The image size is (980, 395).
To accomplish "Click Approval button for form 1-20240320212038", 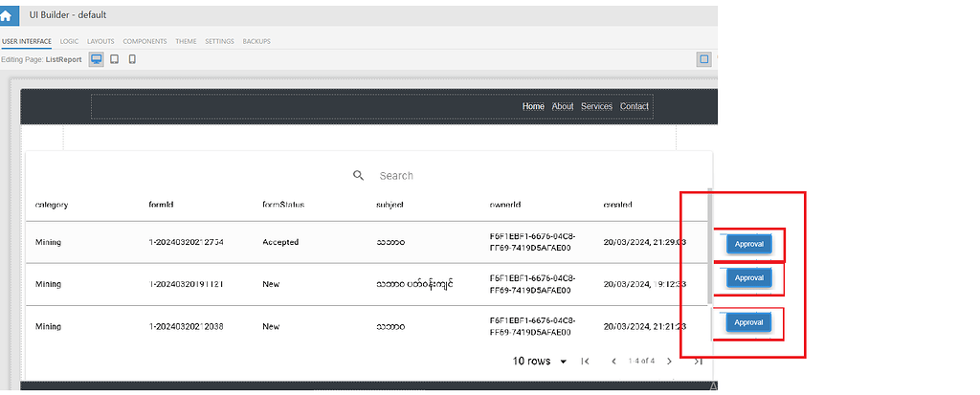I will pos(748,322).
